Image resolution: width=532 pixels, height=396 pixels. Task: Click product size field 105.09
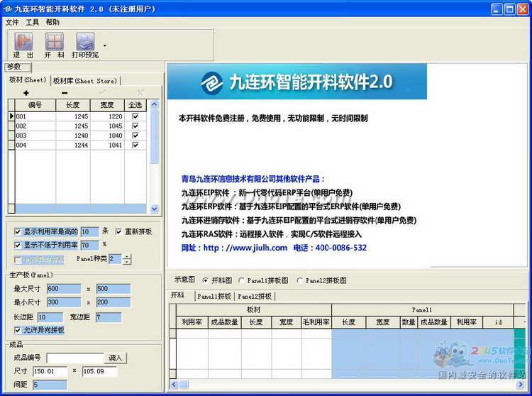pyautogui.click(x=100, y=371)
